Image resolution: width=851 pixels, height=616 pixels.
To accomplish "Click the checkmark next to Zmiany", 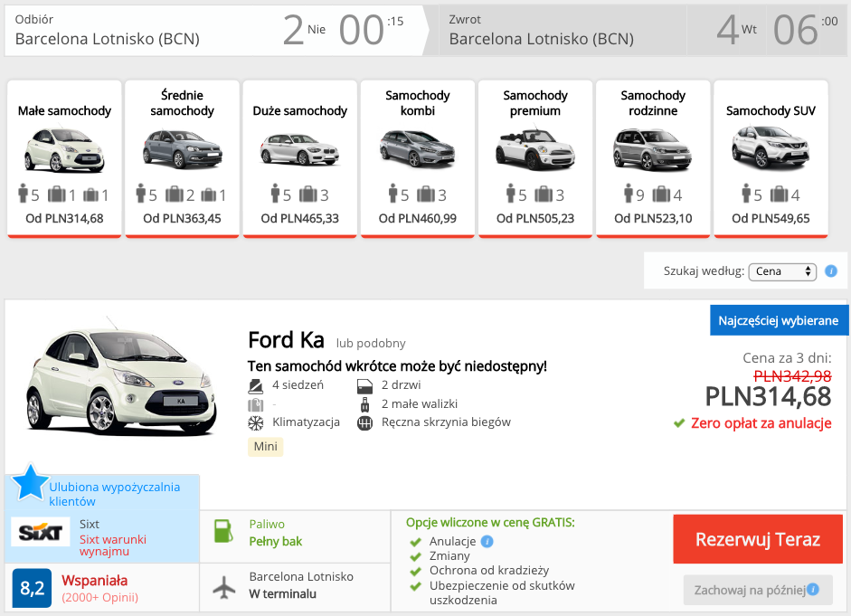I will (x=416, y=557).
